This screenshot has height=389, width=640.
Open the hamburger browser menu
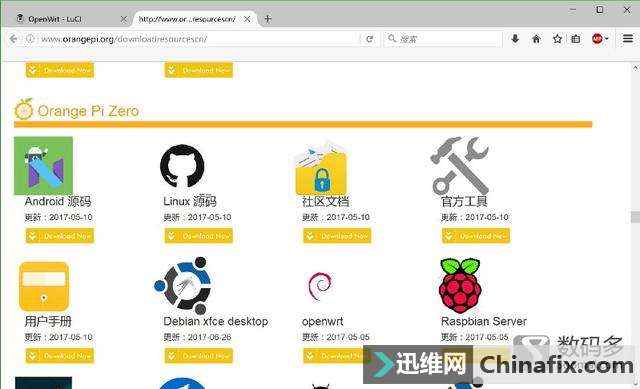point(628,39)
